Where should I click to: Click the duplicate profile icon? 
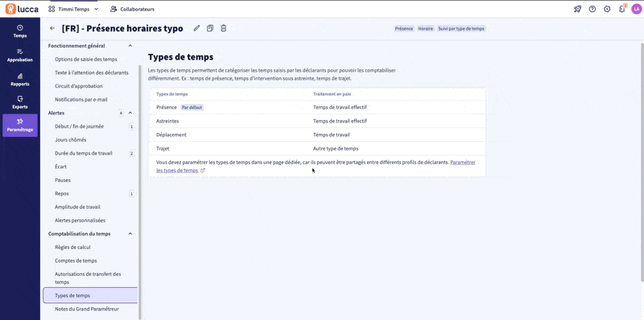210,28
